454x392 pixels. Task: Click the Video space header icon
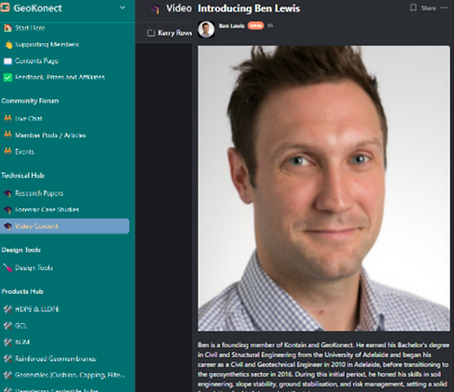pyautogui.click(x=155, y=9)
